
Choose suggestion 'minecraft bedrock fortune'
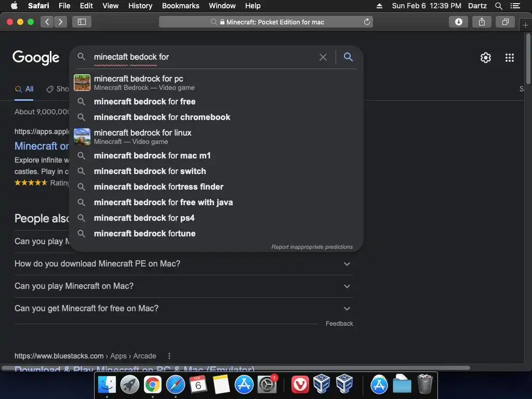216,234
